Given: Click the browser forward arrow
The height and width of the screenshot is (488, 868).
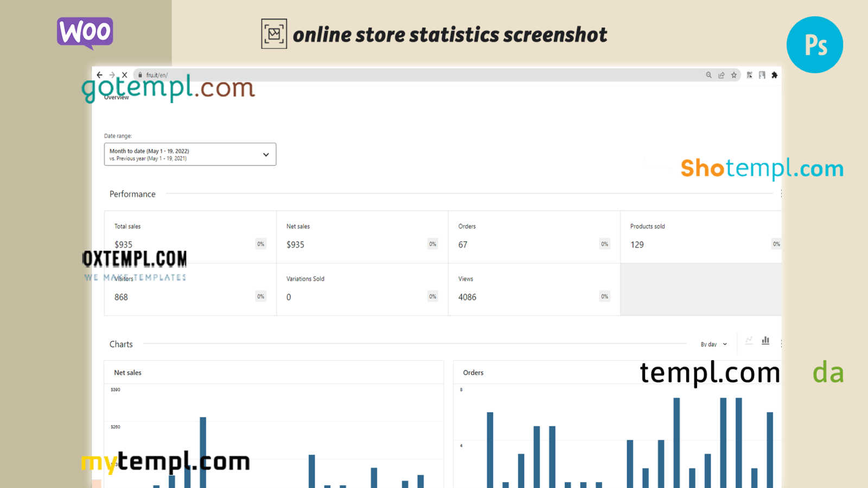Looking at the screenshot, I should click(112, 75).
